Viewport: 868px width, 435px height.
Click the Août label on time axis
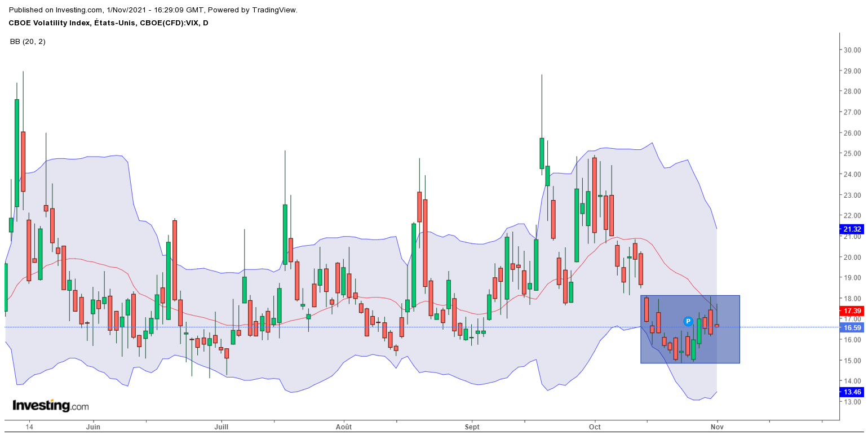coord(343,427)
